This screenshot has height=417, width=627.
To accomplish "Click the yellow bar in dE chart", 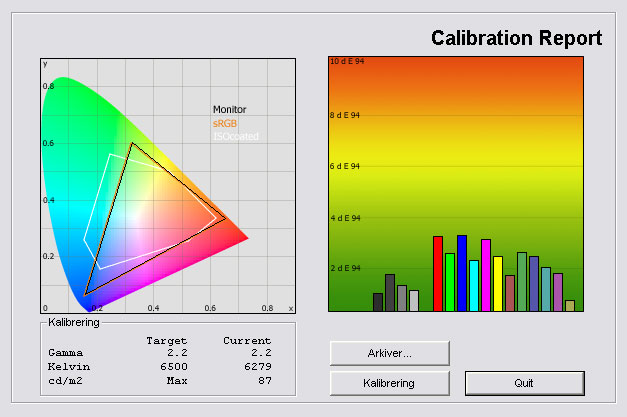I will pyautogui.click(x=498, y=283).
